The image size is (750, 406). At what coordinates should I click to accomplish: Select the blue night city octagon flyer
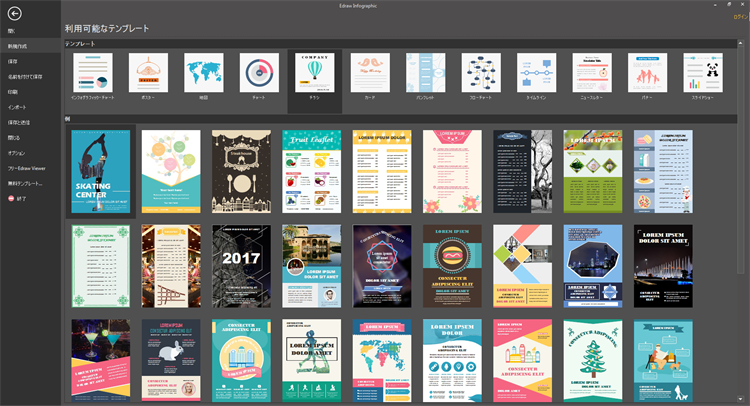[593, 266]
